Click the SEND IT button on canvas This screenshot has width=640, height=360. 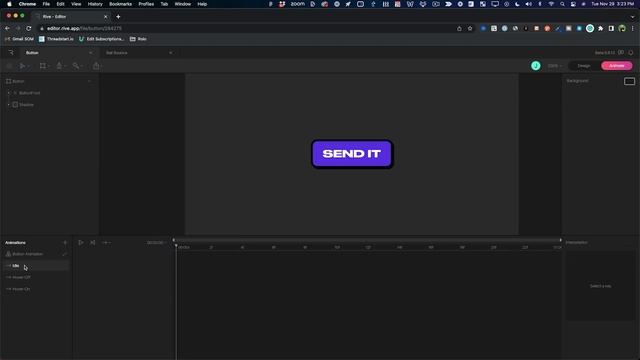pyautogui.click(x=352, y=154)
